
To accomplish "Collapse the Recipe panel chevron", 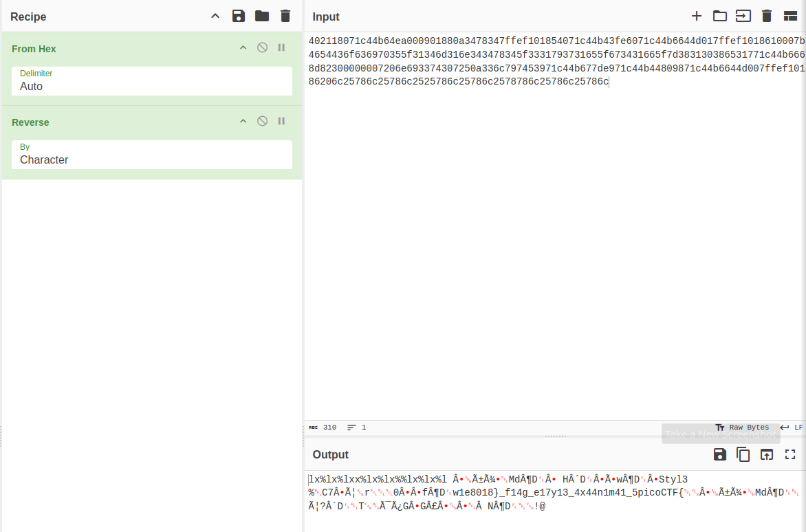I will click(215, 16).
